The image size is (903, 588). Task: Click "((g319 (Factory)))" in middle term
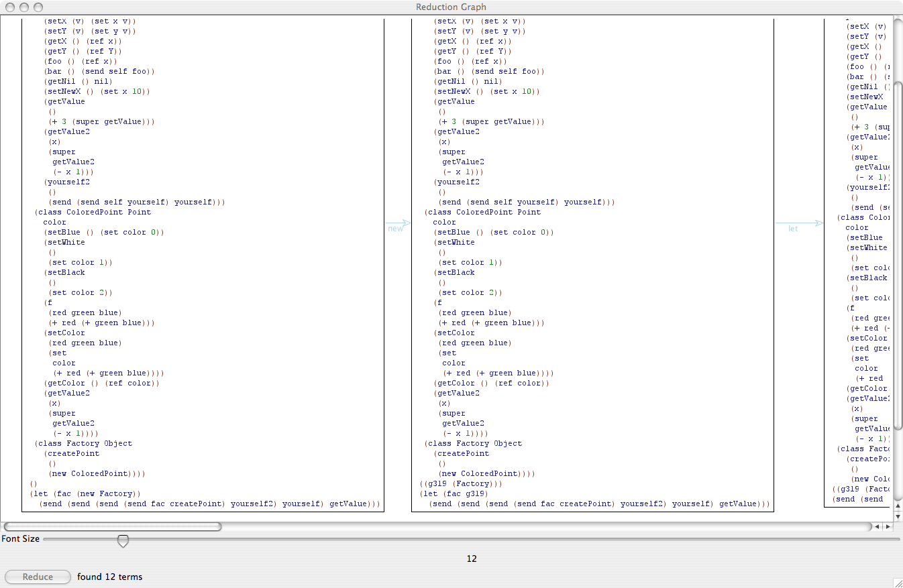pos(461,483)
